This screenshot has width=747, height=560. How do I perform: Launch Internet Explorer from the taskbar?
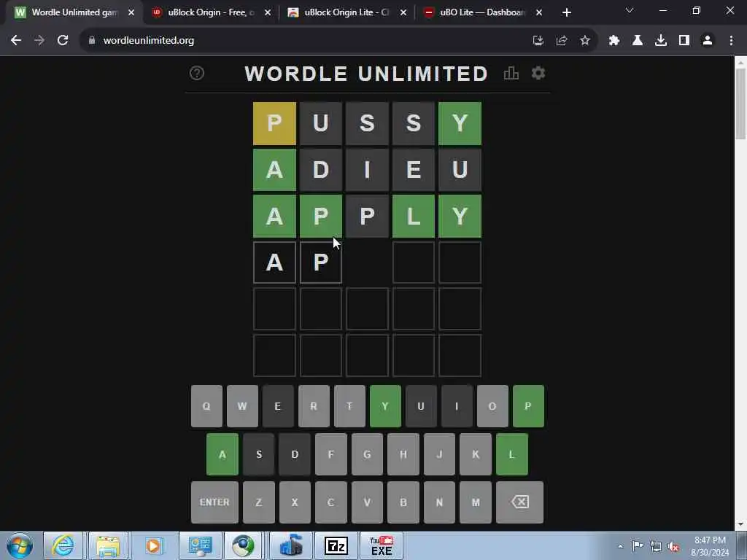[x=63, y=545]
